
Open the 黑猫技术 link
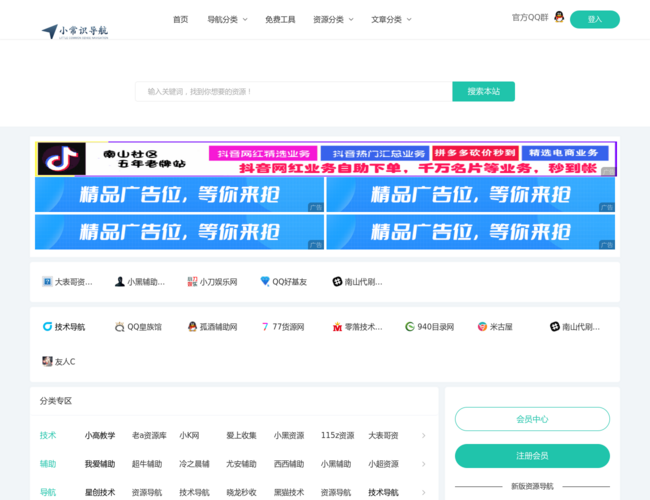tap(289, 493)
